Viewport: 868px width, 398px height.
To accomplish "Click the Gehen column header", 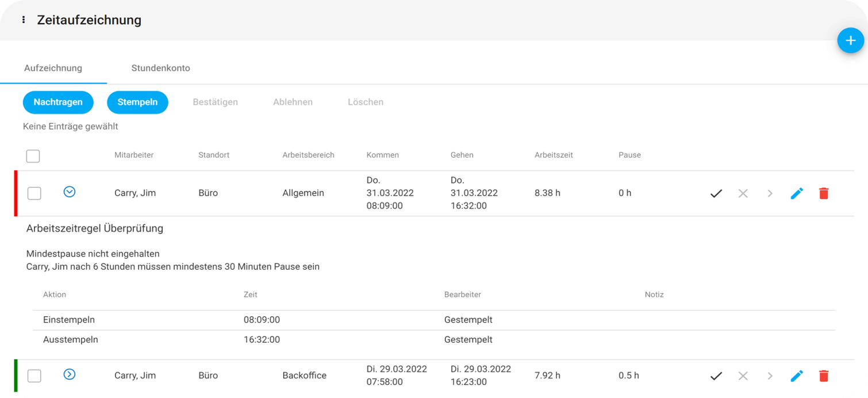I will point(462,155).
